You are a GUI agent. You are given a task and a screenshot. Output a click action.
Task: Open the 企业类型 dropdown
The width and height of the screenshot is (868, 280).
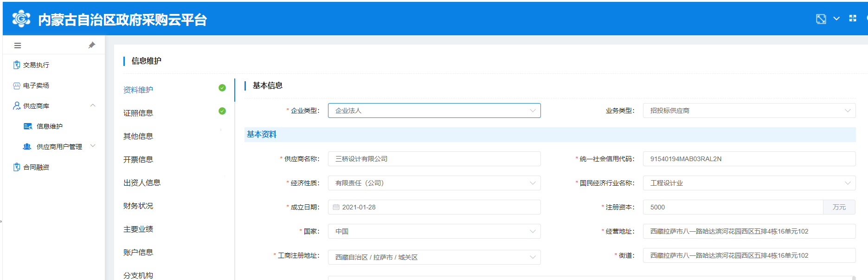434,111
